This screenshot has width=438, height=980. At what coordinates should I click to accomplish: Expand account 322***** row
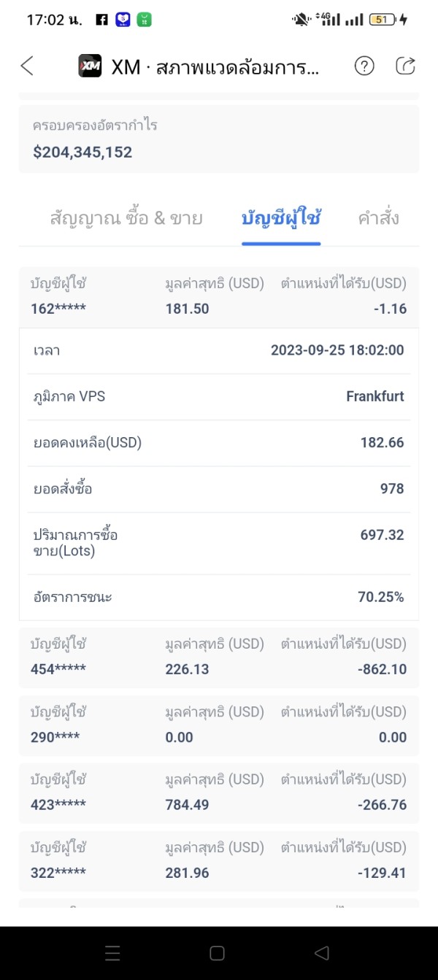(219, 860)
